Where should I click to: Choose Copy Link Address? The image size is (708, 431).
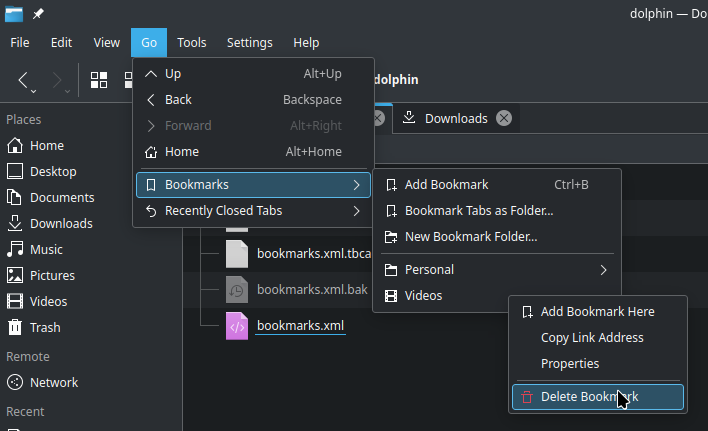click(x=598, y=338)
